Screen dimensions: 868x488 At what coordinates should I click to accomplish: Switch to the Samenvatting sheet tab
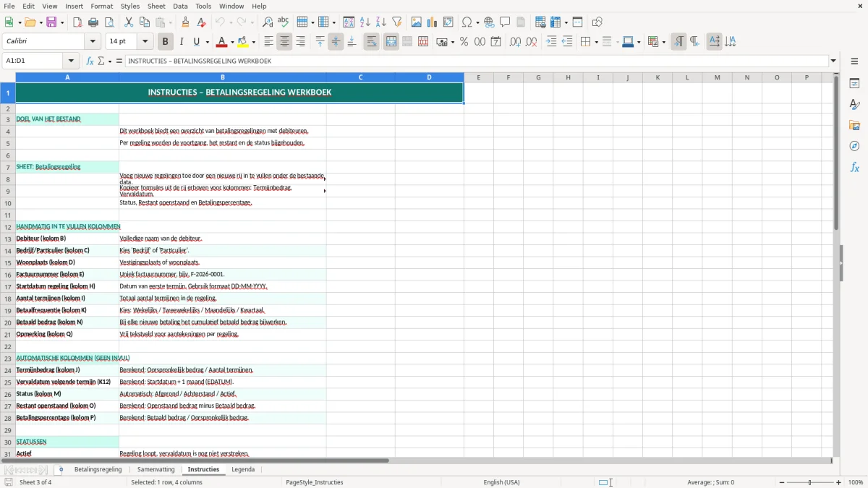point(156,469)
